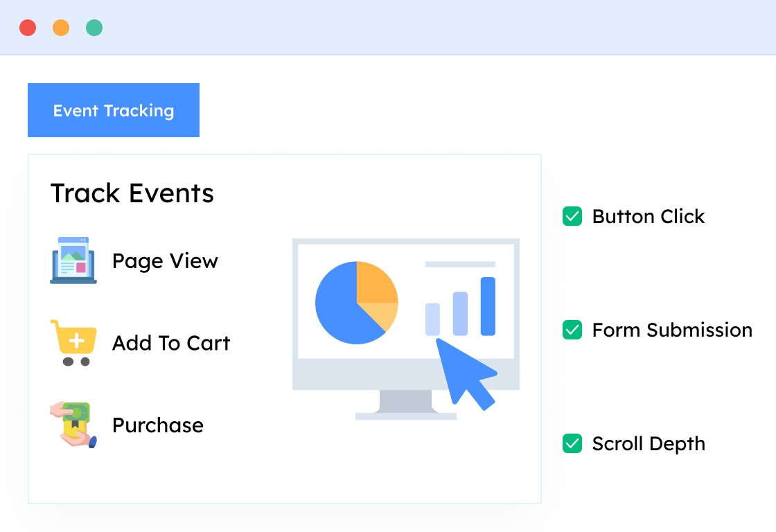Click the pie chart graphic
776x532 pixels.
356,303
